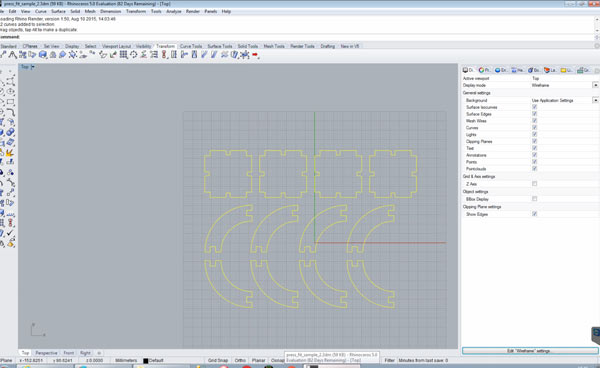
Task: Open the Curve menu
Action: [41, 11]
